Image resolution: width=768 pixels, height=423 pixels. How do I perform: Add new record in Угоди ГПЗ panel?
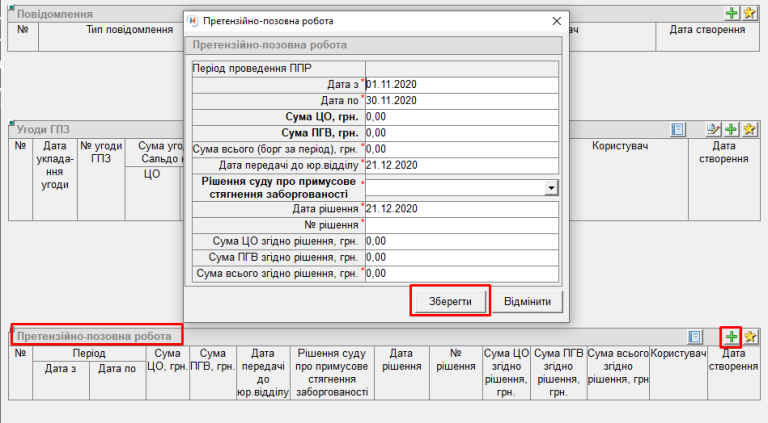coord(732,130)
